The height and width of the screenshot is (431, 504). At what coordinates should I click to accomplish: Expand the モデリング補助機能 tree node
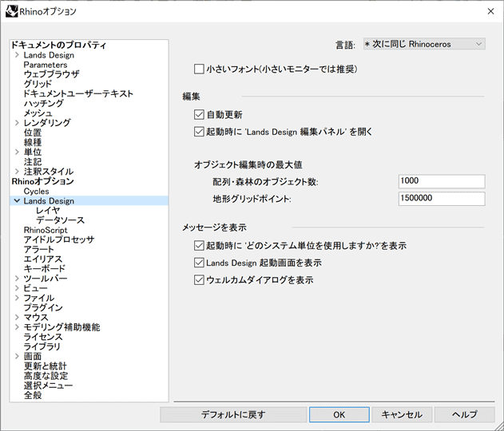click(x=17, y=327)
